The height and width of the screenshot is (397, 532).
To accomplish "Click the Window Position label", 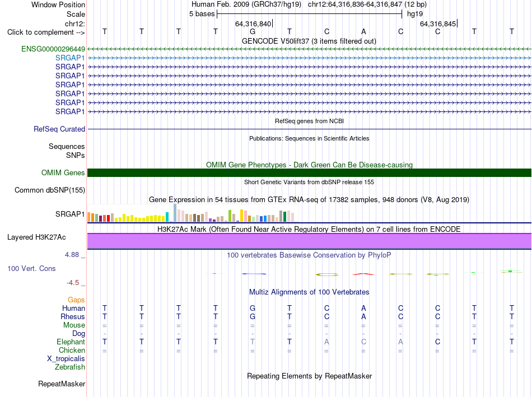I will (x=58, y=4).
